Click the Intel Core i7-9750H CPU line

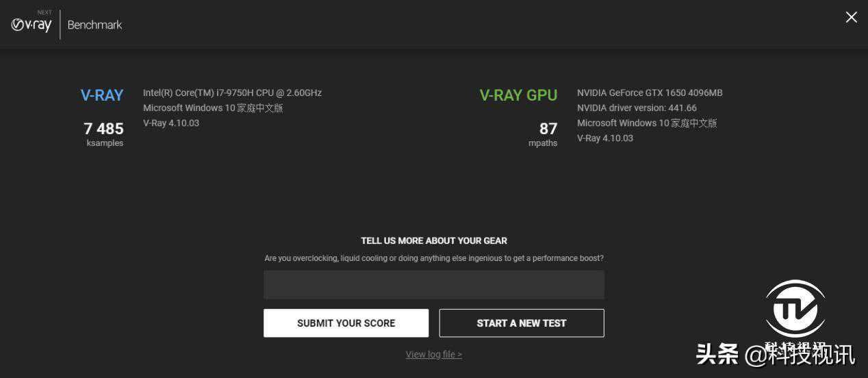click(x=232, y=92)
